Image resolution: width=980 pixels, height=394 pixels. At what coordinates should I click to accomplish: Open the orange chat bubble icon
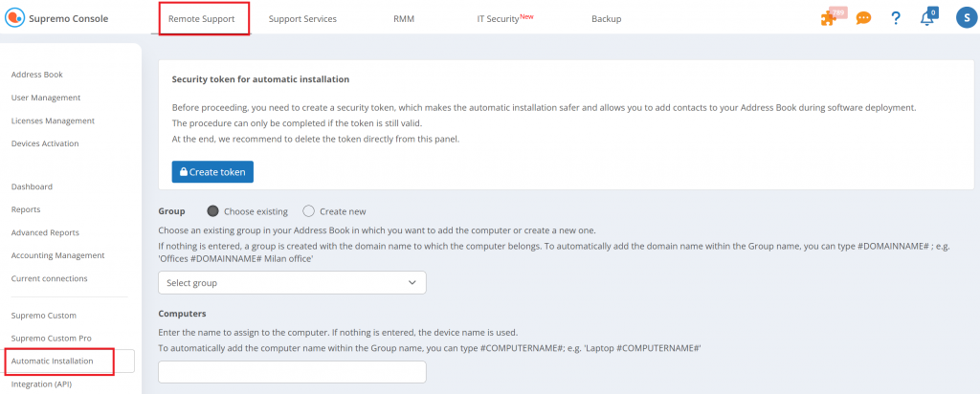pyautogui.click(x=863, y=18)
